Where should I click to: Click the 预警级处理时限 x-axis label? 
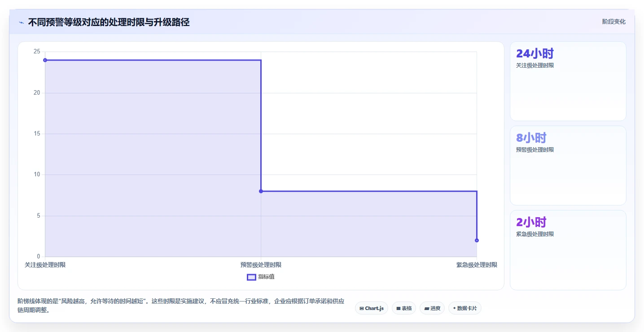261,265
